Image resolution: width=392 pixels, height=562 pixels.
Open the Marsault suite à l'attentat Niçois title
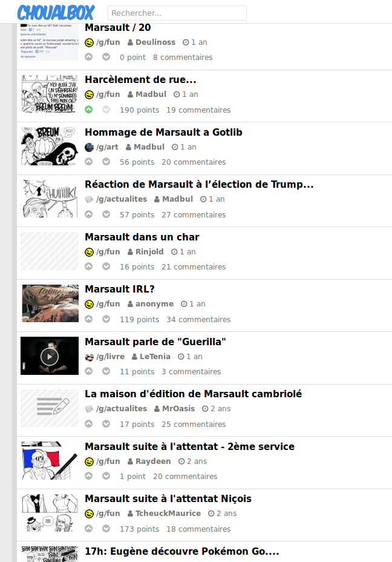coord(168,498)
